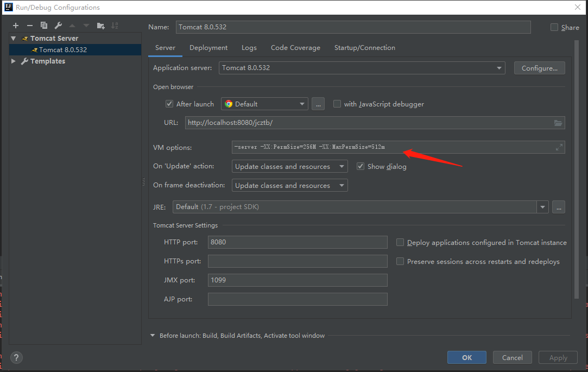Collapse Before launch section
This screenshot has width=588, height=372.
coord(153,336)
